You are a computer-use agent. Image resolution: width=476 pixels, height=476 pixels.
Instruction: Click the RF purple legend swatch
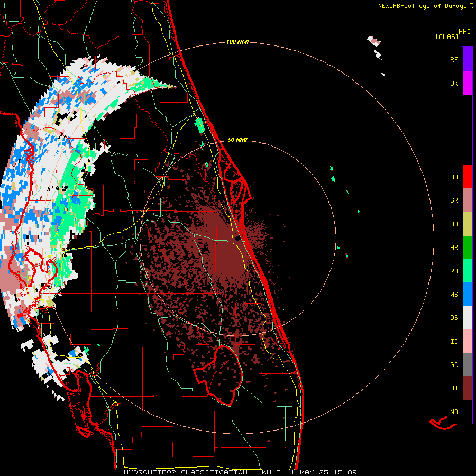click(x=467, y=59)
